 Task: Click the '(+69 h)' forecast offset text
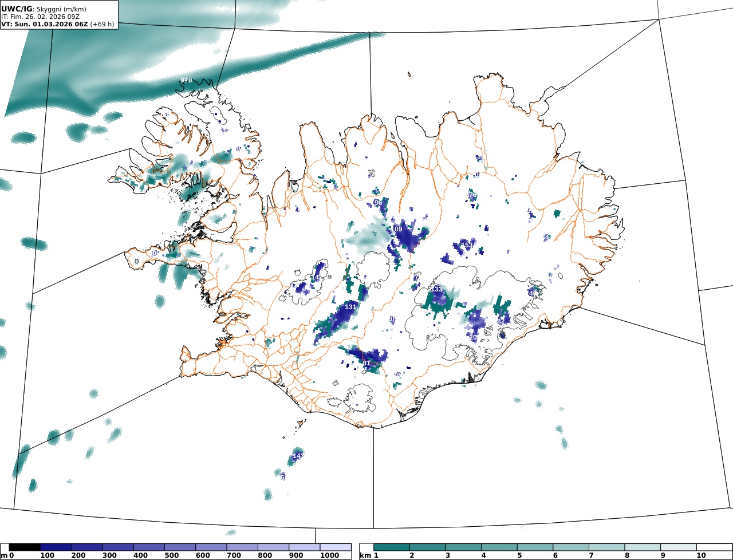(102, 25)
